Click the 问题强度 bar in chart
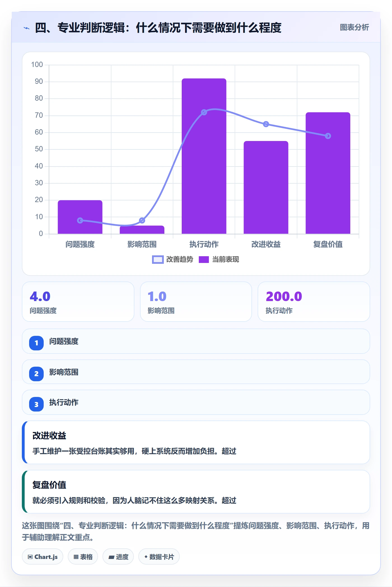Viewport: 392px width, 587px height. pos(80,217)
